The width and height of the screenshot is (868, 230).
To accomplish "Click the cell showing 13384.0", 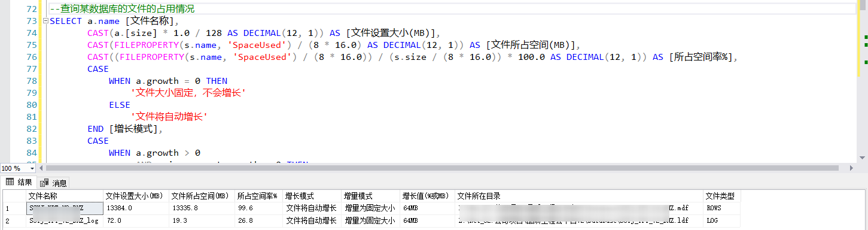I will [x=136, y=208].
